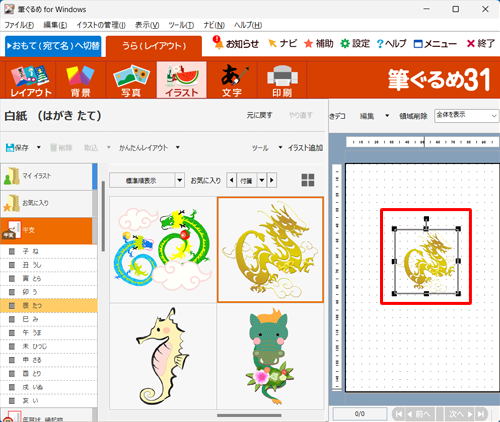Open the 写真 toolbar icon
The width and height of the screenshot is (500, 422).
coord(131,80)
